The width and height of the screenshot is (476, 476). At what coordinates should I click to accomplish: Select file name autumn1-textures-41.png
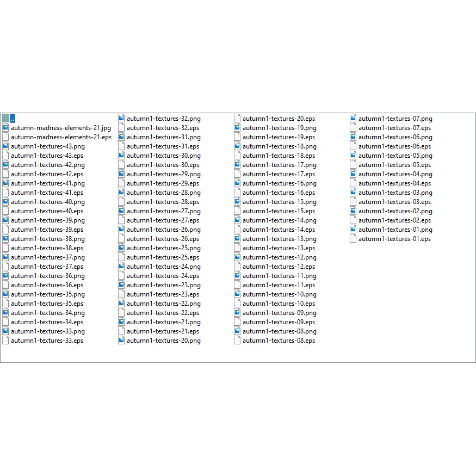[x=48, y=183]
